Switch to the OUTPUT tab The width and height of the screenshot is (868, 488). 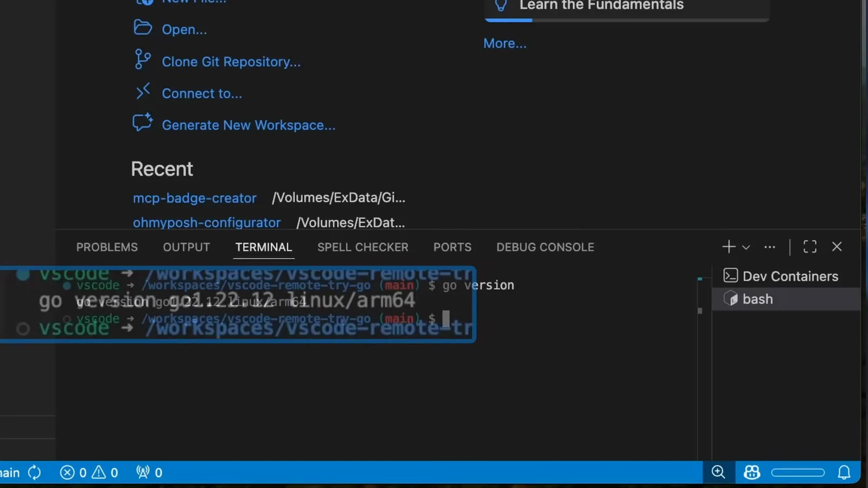187,247
